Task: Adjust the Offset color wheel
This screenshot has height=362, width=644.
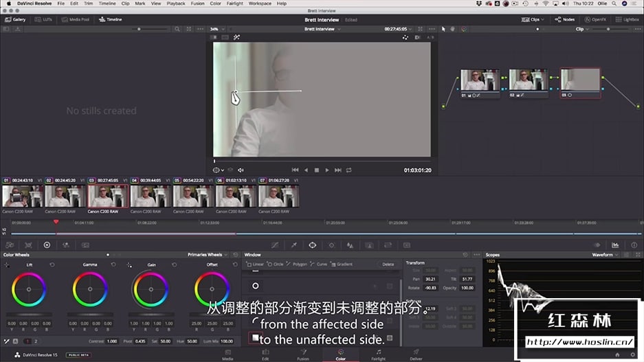Action: point(212,289)
